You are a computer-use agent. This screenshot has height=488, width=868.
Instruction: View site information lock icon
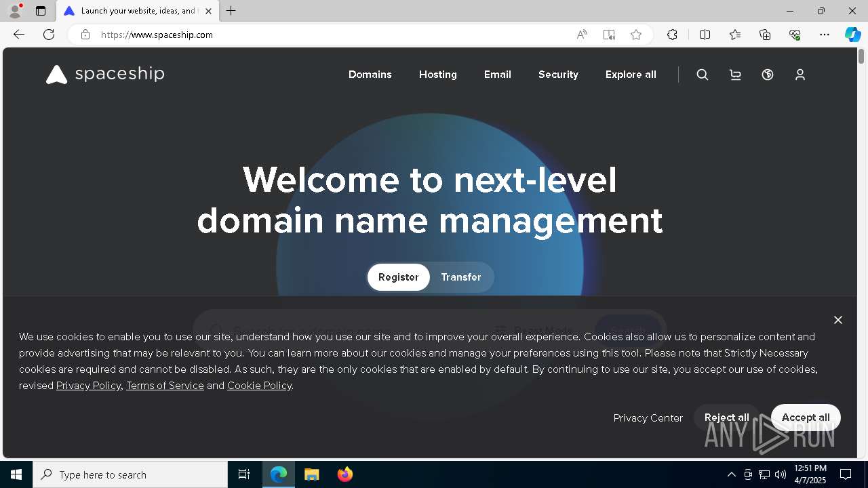point(85,35)
